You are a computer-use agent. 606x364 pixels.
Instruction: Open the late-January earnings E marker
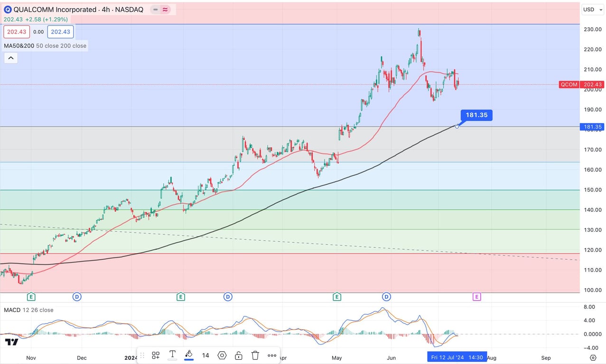click(180, 297)
